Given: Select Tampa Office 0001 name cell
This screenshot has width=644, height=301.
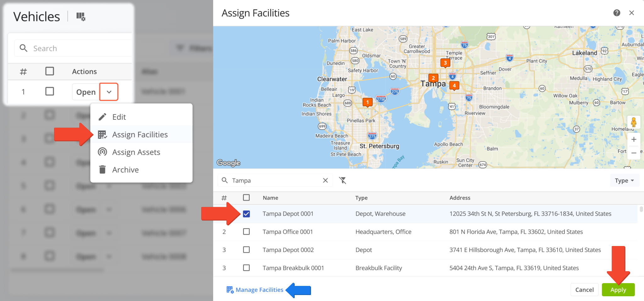Looking at the screenshot, I should 288,232.
